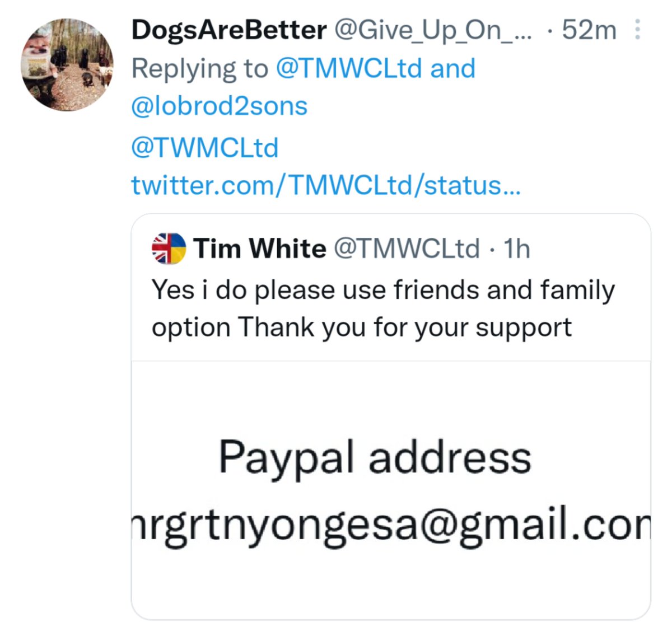Click Tim White's flag avatar icon
The width and height of the screenshot is (672, 622).
coord(169,249)
